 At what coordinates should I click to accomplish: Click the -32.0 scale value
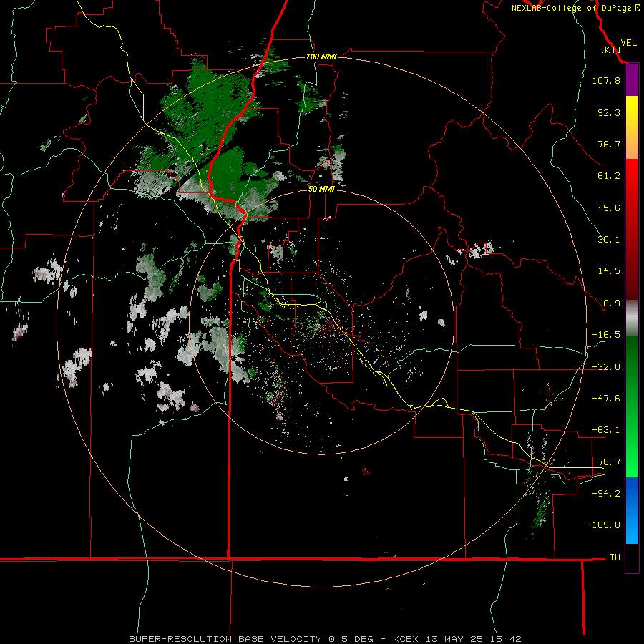click(x=606, y=367)
